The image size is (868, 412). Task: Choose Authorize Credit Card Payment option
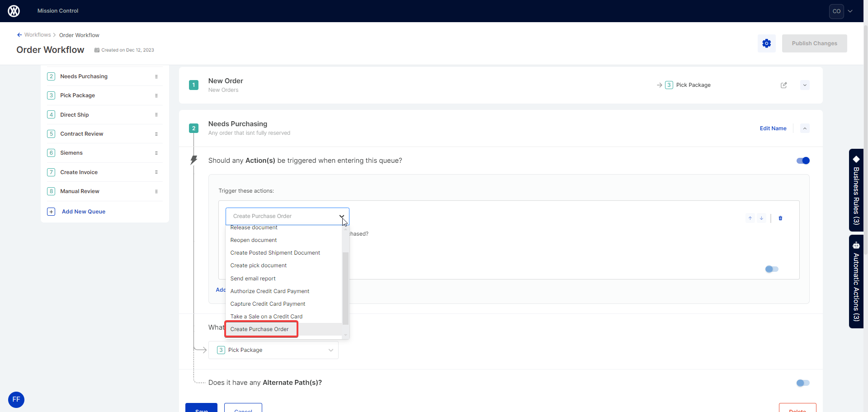click(x=270, y=291)
